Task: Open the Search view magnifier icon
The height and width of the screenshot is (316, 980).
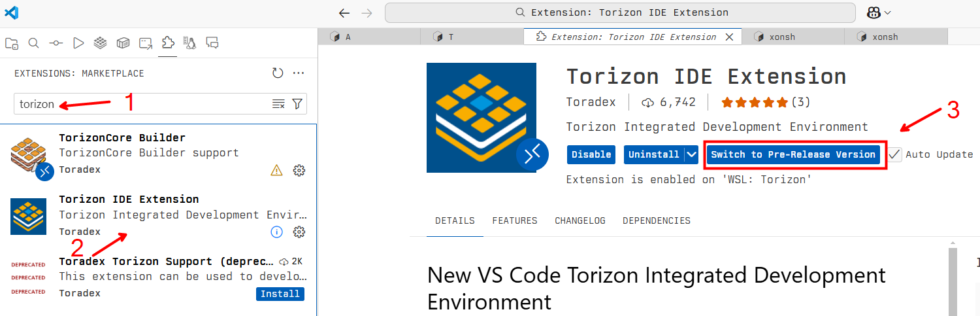Action: click(34, 43)
